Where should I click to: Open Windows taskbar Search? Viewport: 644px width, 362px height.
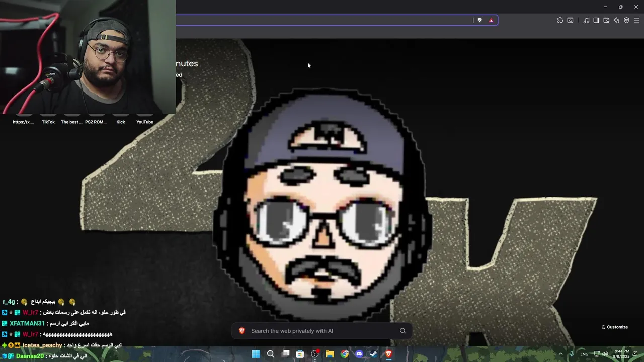pyautogui.click(x=271, y=354)
